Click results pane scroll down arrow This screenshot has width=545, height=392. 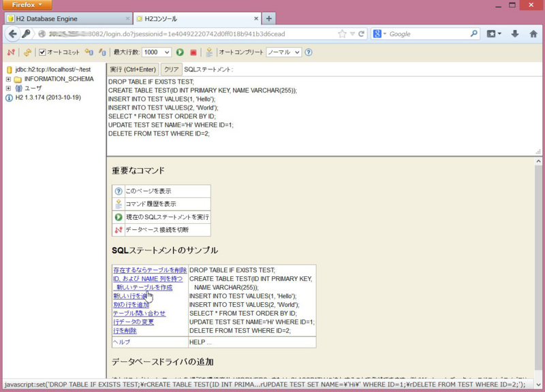click(538, 385)
